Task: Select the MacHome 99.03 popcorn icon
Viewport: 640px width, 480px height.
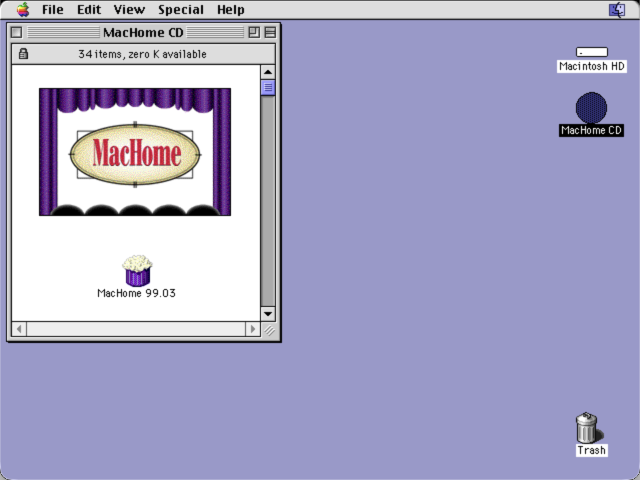Action: [137, 271]
